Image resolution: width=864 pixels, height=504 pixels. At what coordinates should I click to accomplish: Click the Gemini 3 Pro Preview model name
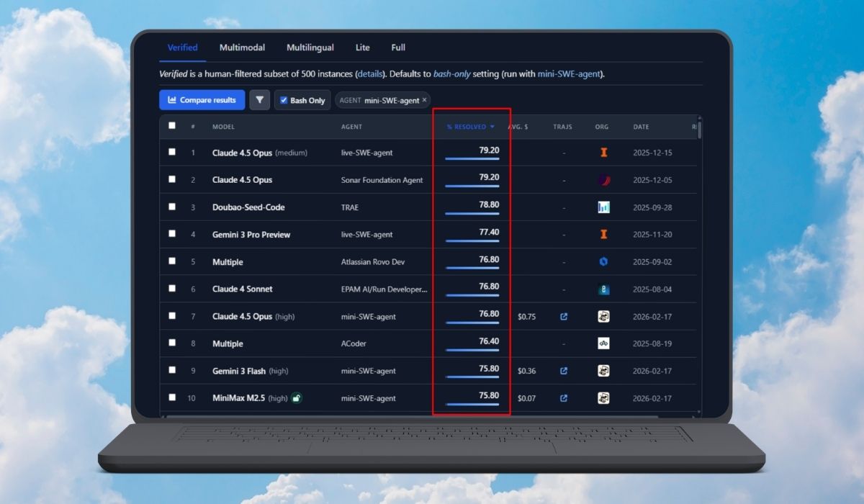[251, 235]
